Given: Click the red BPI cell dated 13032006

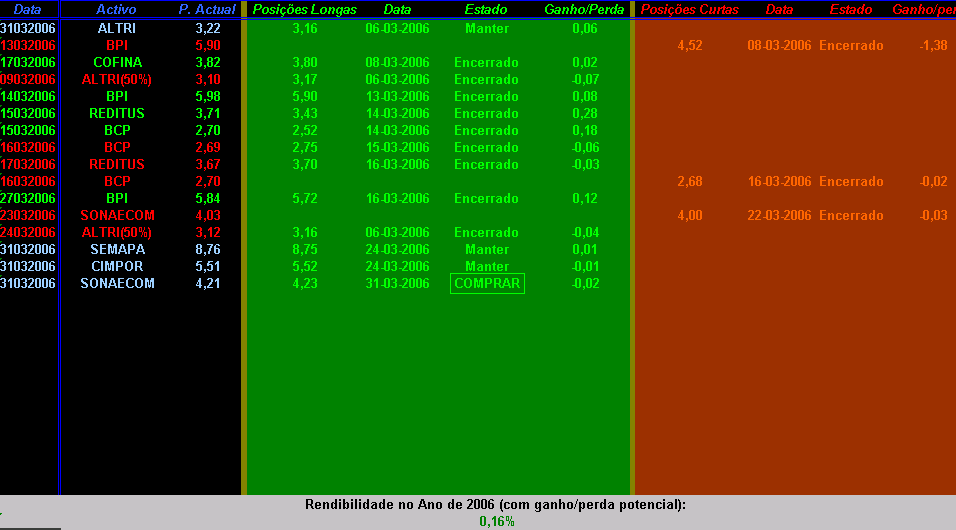Looking at the screenshot, I should (x=116, y=45).
